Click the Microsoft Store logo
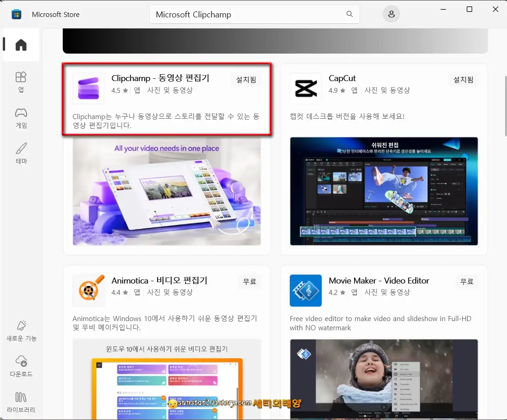The width and height of the screenshot is (507, 420). click(16, 14)
